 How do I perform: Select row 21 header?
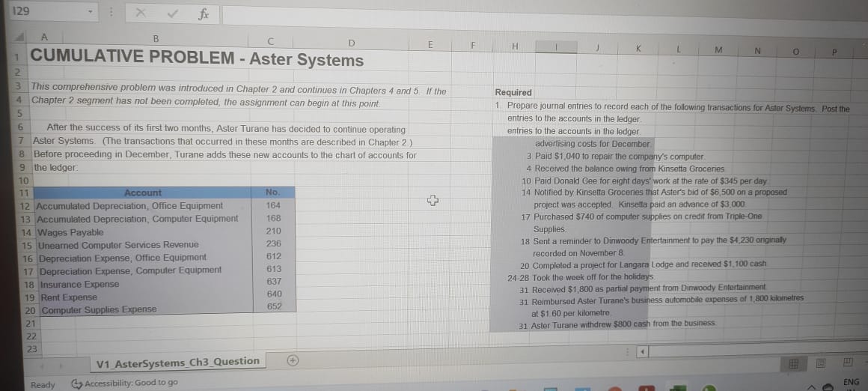pyautogui.click(x=31, y=323)
